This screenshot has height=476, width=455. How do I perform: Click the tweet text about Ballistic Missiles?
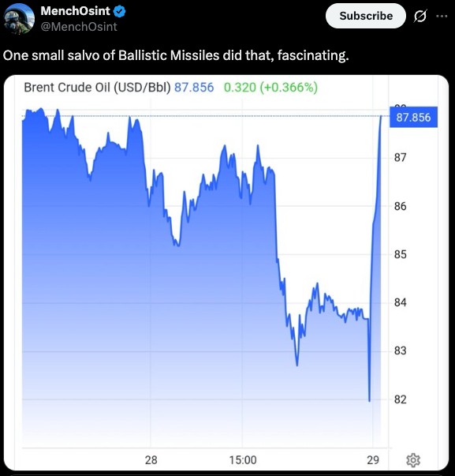coord(176,55)
